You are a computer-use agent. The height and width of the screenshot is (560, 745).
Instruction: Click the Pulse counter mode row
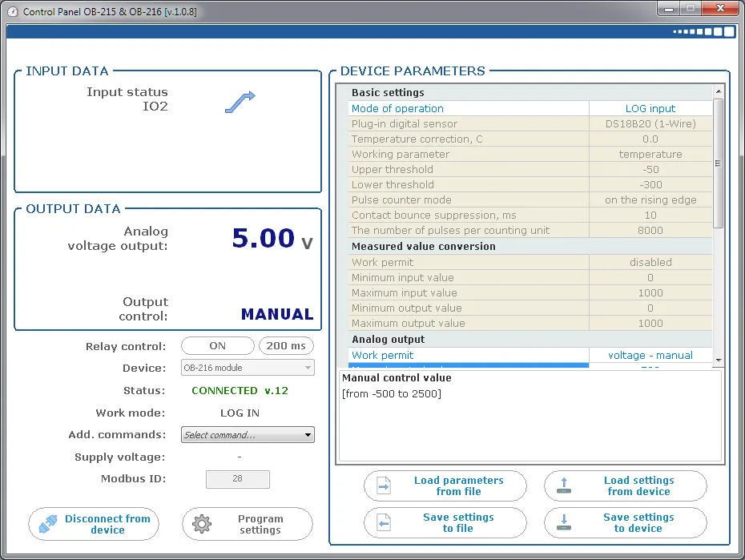[x=530, y=199]
